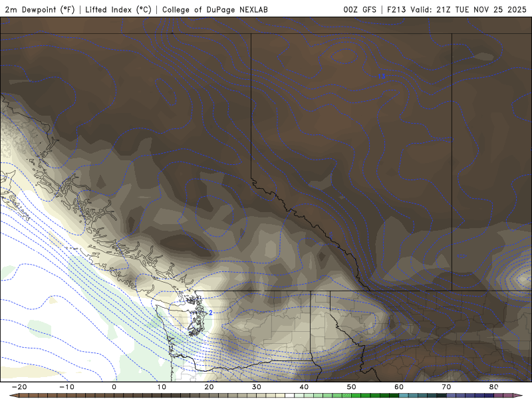
Task: Click the contour label '13' on the map
Action: (382, 76)
